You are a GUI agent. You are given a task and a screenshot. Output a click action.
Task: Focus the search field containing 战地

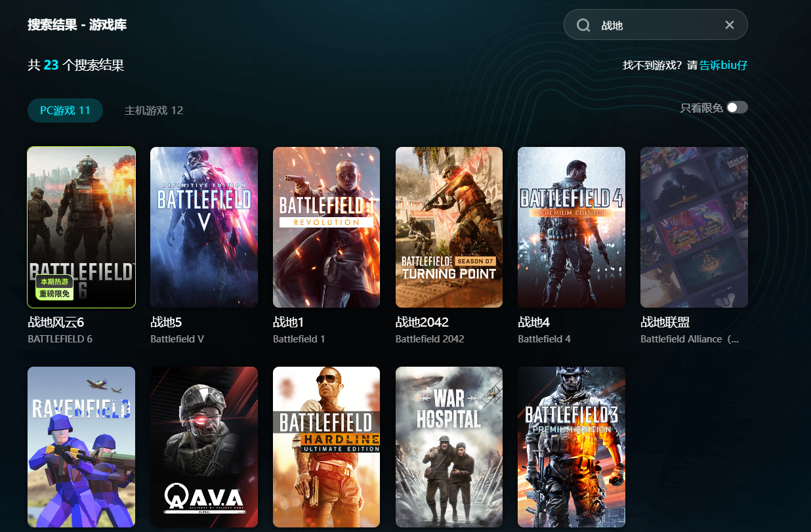655,25
